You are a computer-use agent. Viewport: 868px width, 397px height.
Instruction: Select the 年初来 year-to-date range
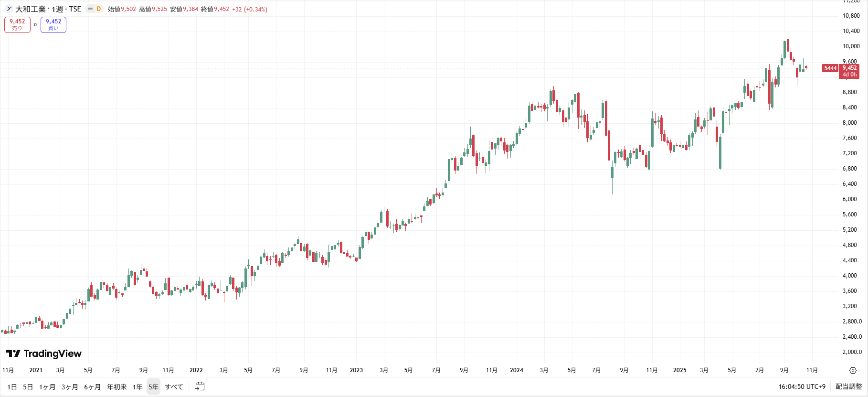[x=116, y=387]
